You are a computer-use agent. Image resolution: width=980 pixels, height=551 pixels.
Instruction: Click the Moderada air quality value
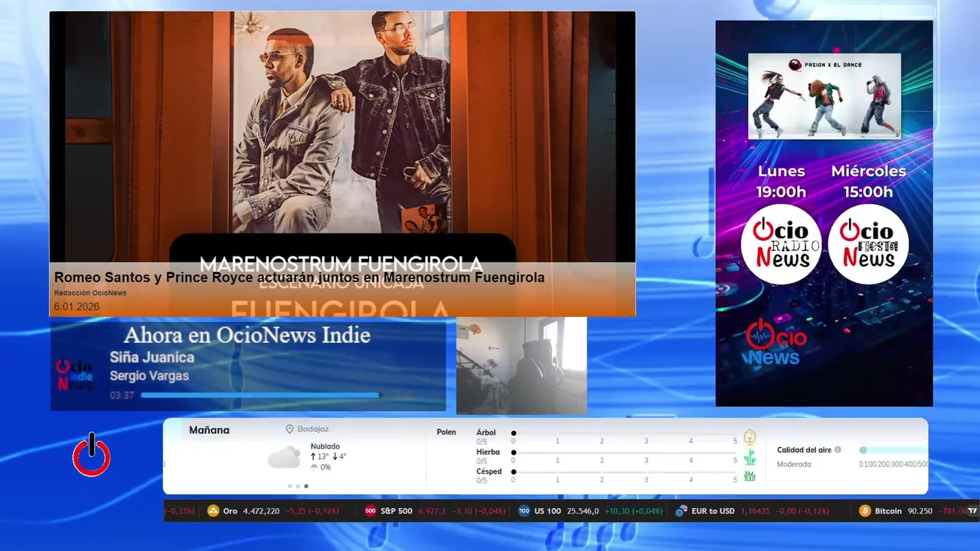pos(794,464)
